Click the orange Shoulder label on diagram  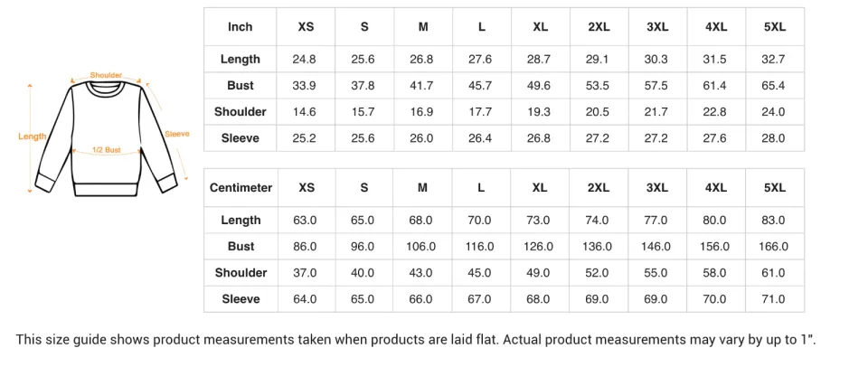106,75
